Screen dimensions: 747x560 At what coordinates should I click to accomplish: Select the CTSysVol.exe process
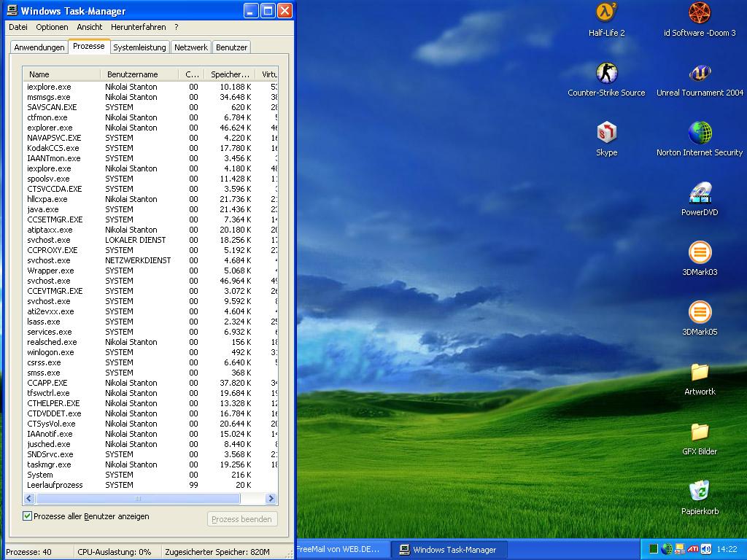click(150, 424)
